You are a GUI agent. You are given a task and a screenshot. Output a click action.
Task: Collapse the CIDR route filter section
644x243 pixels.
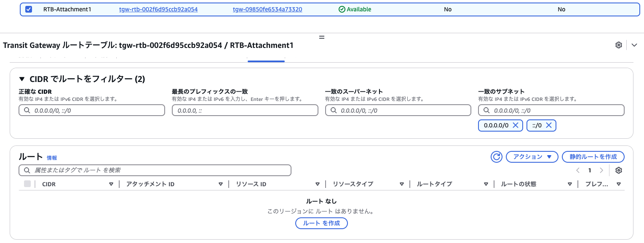click(x=22, y=79)
